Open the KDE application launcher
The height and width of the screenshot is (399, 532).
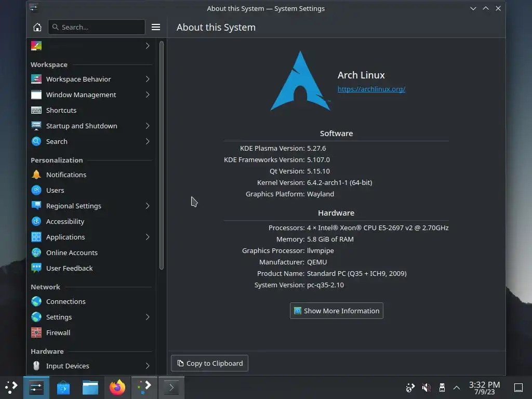(x=11, y=388)
